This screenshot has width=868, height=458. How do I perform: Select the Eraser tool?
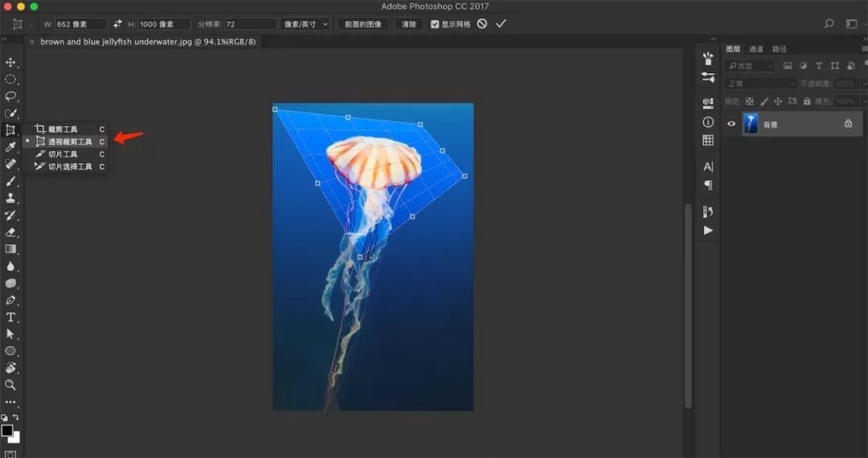(x=11, y=232)
